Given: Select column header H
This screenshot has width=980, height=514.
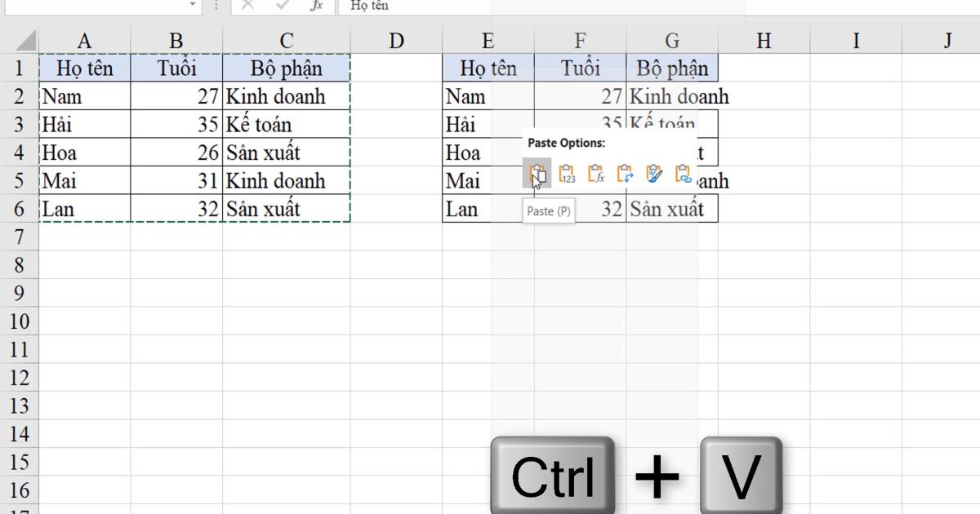Looking at the screenshot, I should tap(764, 39).
